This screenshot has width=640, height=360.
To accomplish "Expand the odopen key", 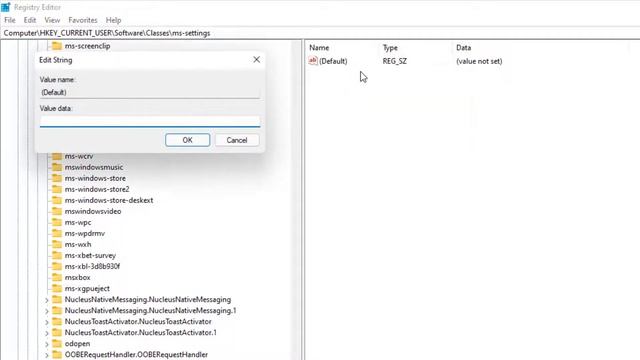I will (47, 344).
